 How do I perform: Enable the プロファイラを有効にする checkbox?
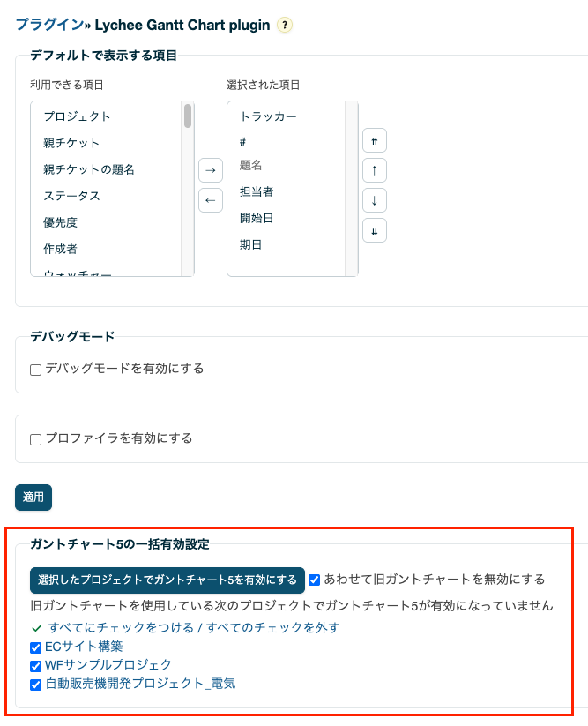click(36, 439)
